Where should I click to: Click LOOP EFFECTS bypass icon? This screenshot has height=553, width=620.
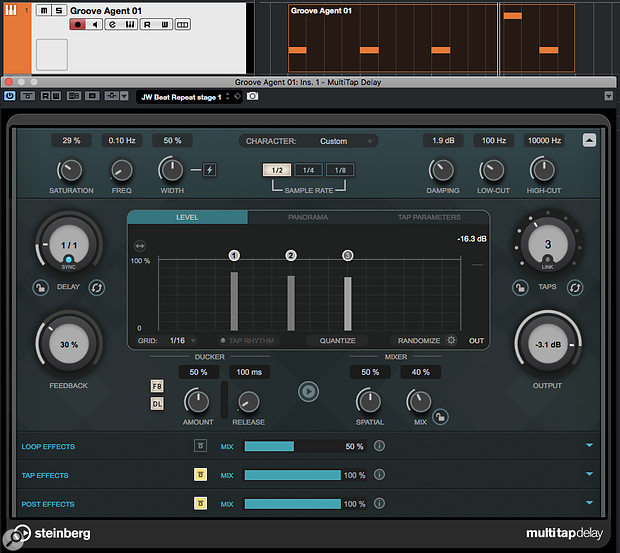[x=200, y=446]
